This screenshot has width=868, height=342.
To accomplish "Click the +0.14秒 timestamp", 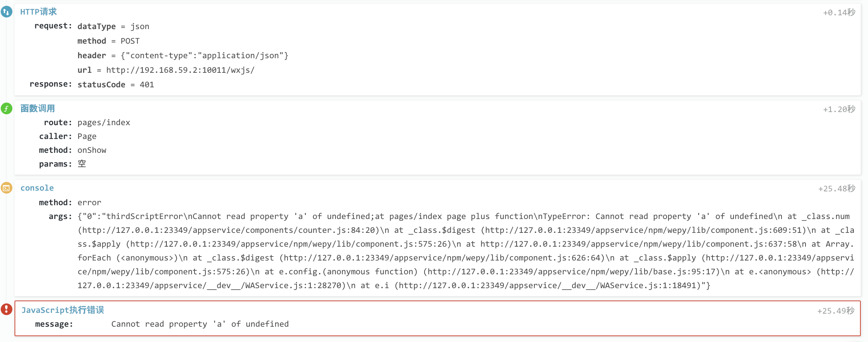I will (839, 13).
